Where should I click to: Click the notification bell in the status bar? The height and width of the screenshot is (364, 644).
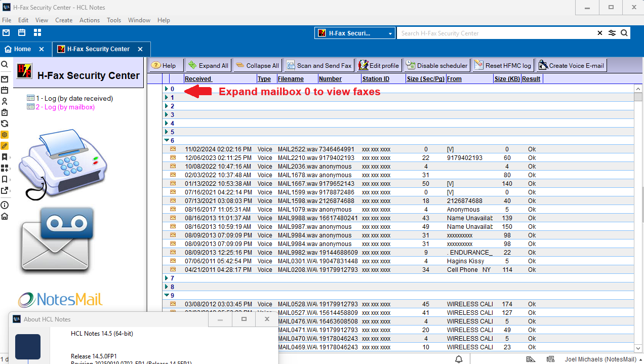click(x=459, y=359)
